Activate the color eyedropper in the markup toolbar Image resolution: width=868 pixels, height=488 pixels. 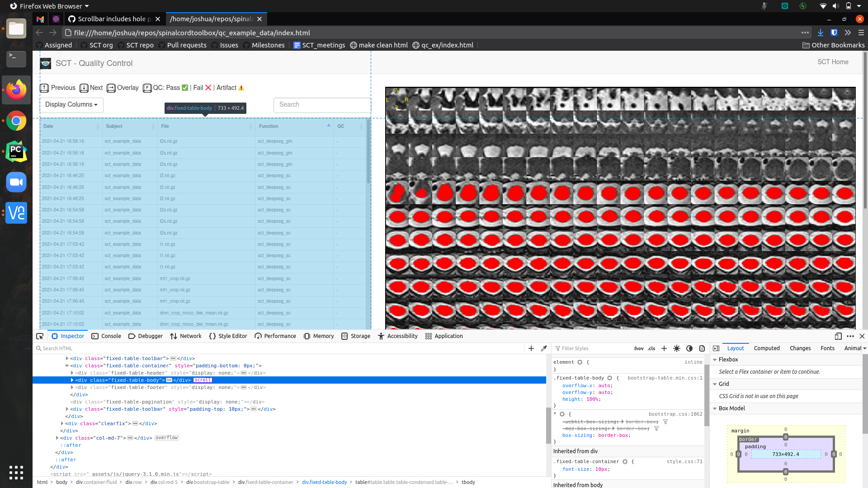point(544,348)
